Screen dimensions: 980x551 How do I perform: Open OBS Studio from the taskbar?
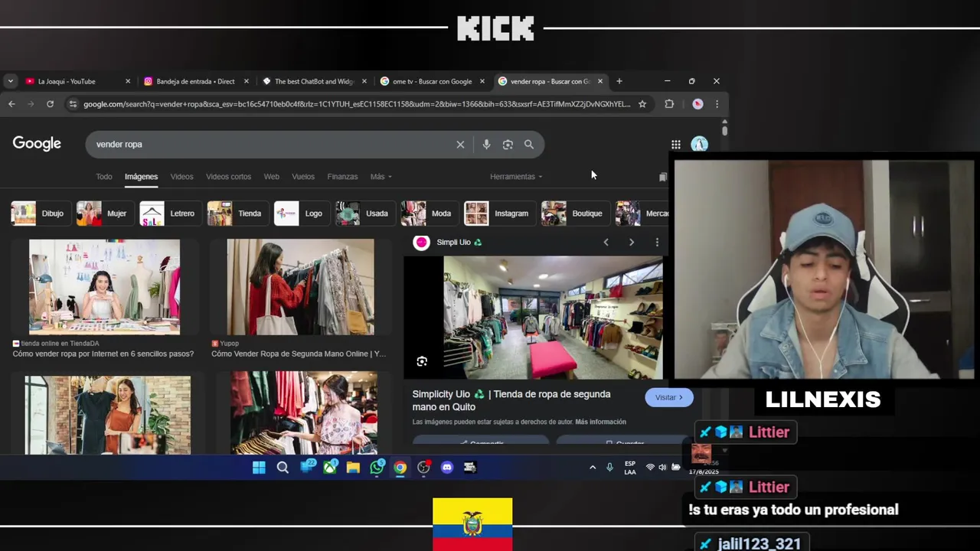423,468
